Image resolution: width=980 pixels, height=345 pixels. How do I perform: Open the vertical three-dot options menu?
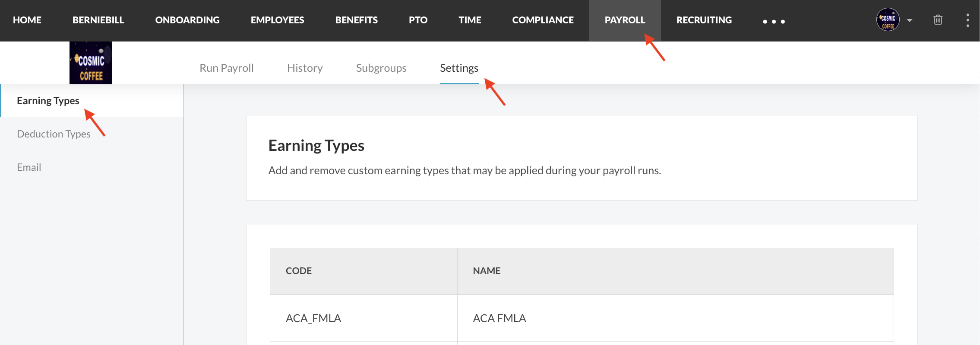point(967,20)
